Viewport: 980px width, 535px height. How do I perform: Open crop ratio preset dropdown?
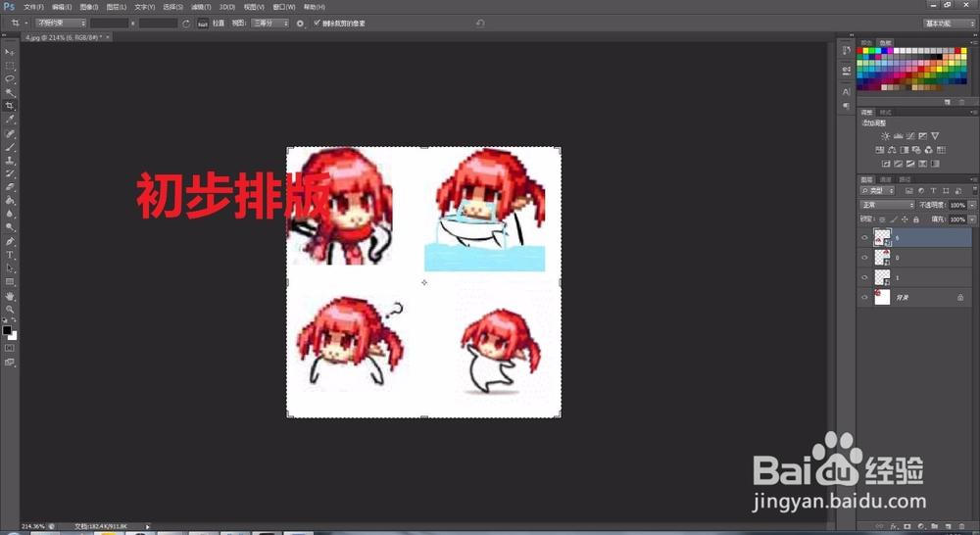pos(61,24)
